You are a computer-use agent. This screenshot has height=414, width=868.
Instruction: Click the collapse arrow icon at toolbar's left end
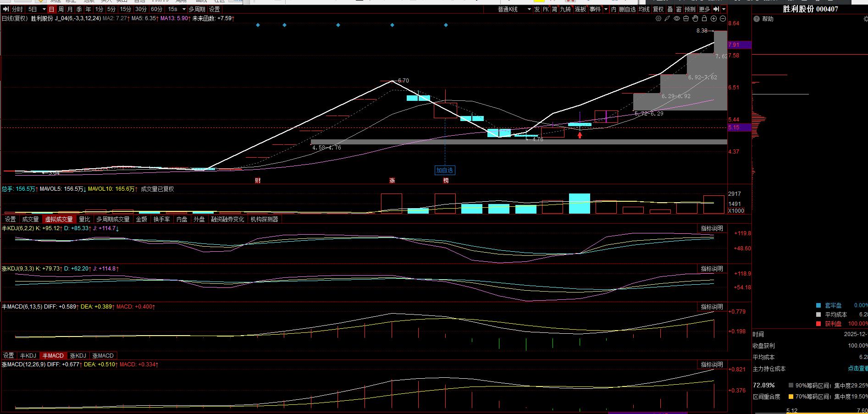pos(6,9)
